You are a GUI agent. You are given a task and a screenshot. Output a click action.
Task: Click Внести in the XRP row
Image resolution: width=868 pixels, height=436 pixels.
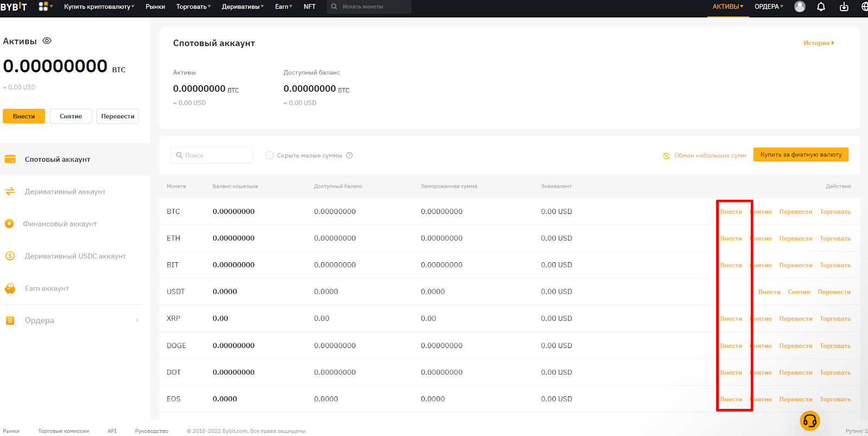point(731,319)
